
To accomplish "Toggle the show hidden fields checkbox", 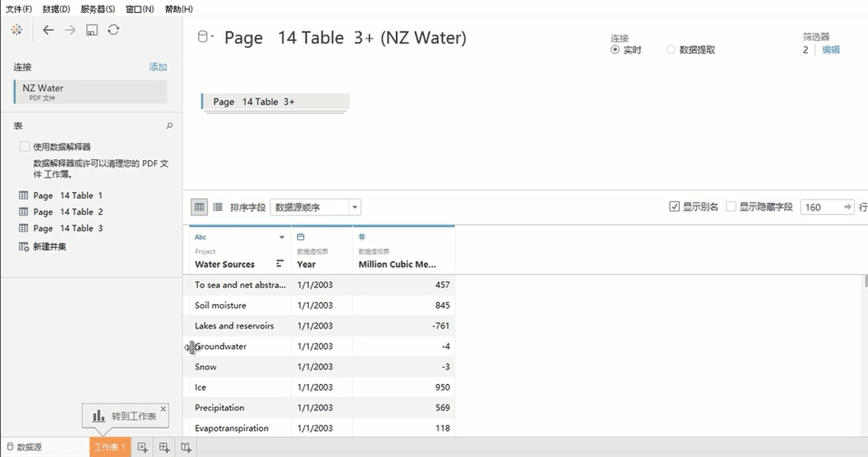I will 731,206.
